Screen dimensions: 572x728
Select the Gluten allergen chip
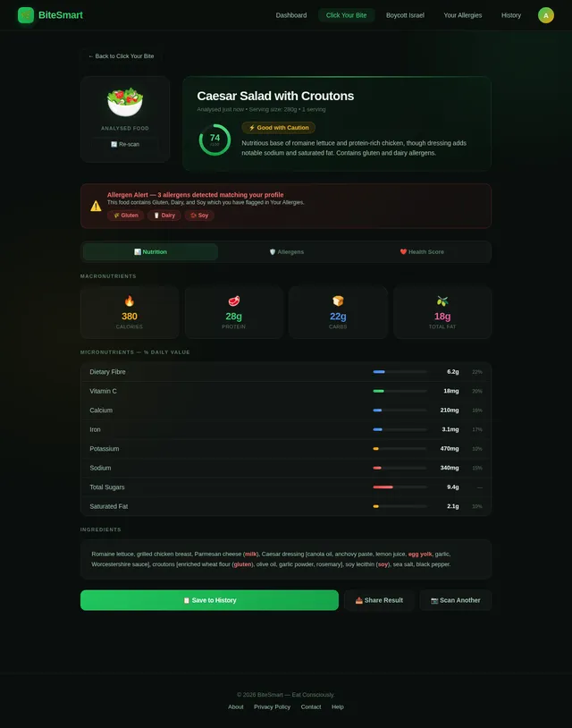tap(126, 216)
